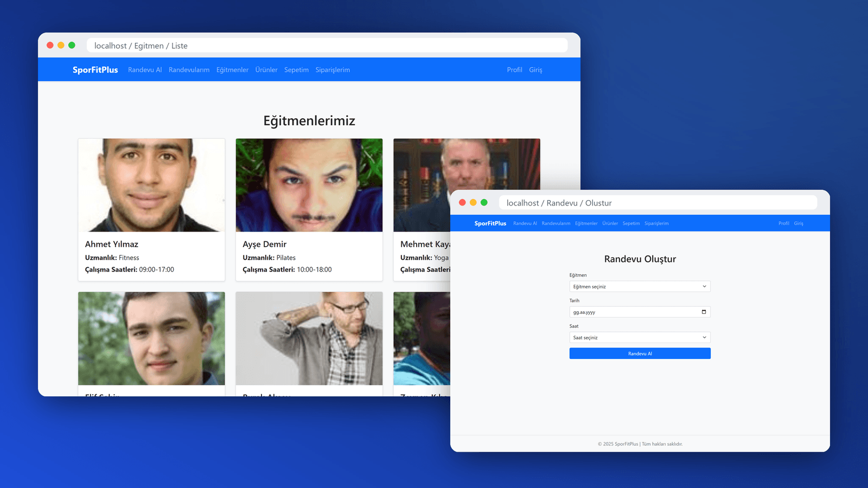The height and width of the screenshot is (488, 868).
Task: Open Randevularım in Randevu Olustur window navbar
Action: 556,223
